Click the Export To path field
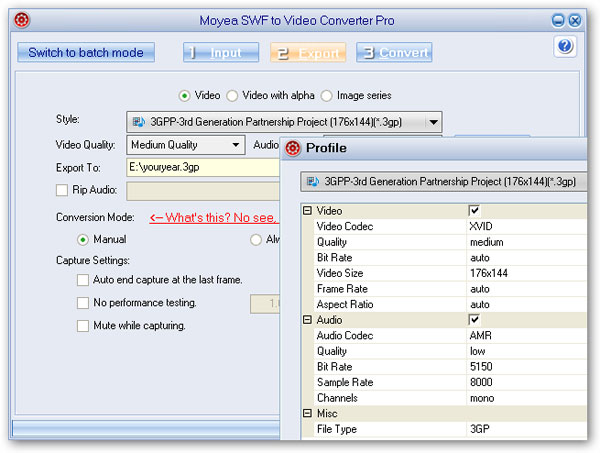The width and height of the screenshot is (600, 453). point(203,167)
